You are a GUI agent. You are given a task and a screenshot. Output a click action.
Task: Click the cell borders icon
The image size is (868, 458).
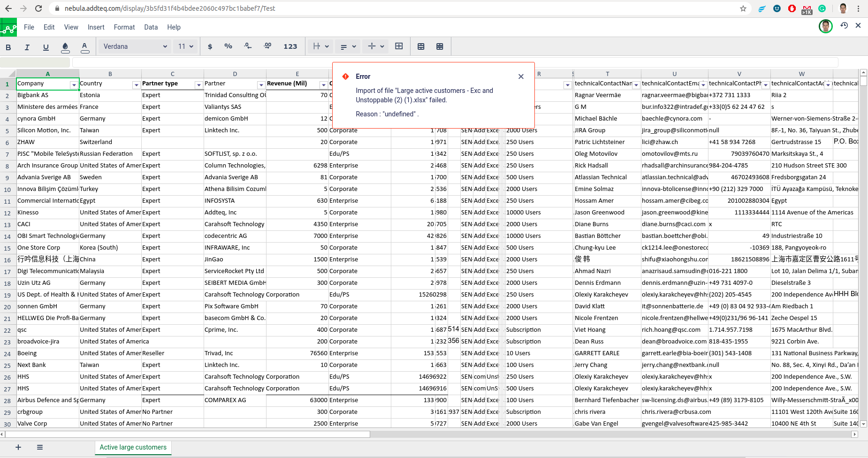399,46
